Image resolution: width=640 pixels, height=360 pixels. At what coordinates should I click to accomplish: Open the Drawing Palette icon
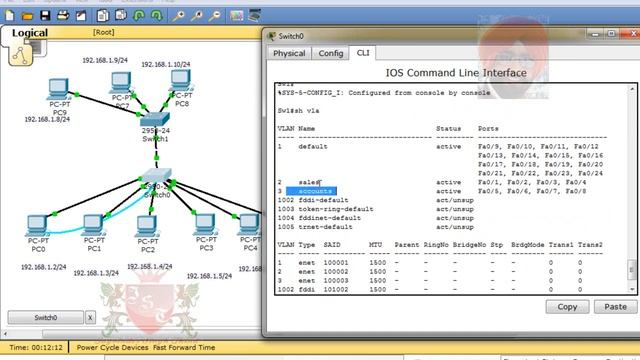pos(236,16)
